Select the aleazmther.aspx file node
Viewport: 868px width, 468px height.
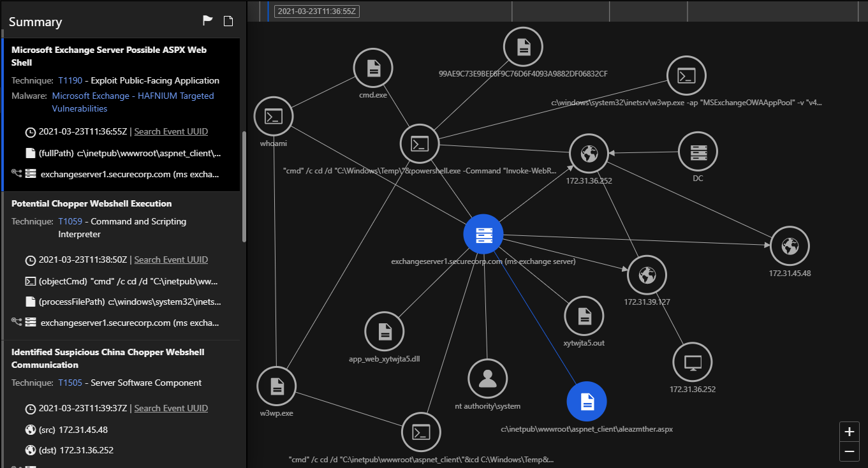pos(587,402)
